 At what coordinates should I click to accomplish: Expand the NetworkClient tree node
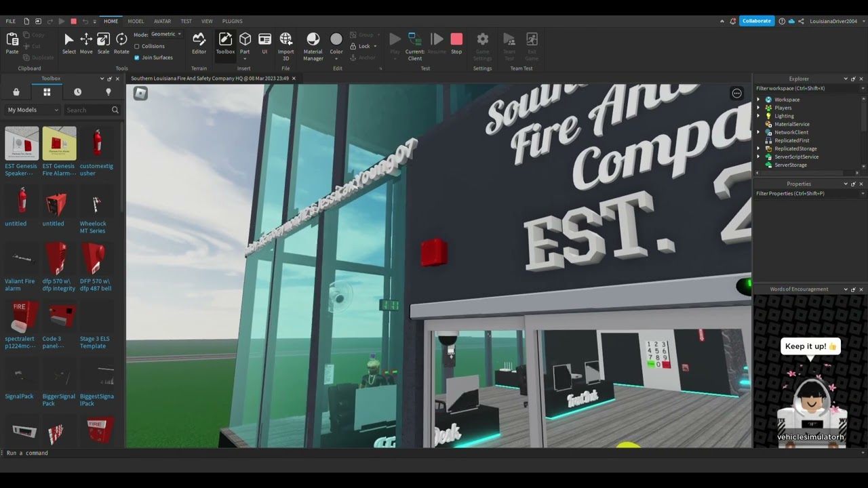(x=759, y=132)
